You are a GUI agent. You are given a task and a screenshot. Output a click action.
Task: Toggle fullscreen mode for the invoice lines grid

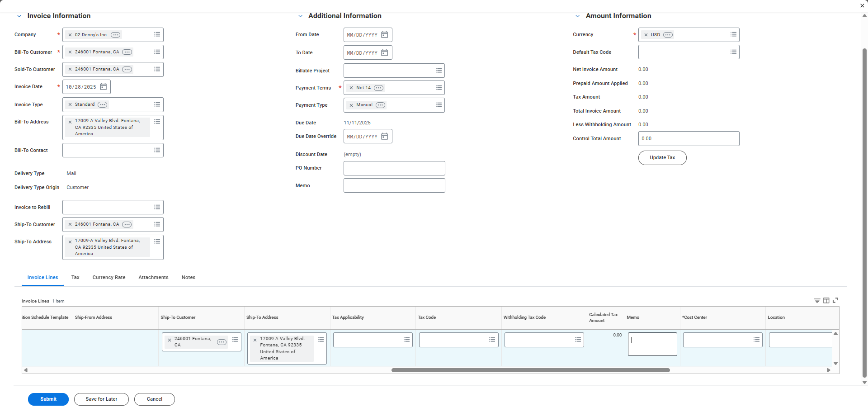835,300
